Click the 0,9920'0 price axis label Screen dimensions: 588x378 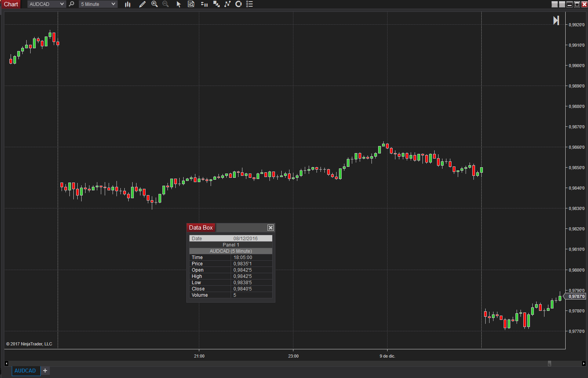point(577,25)
